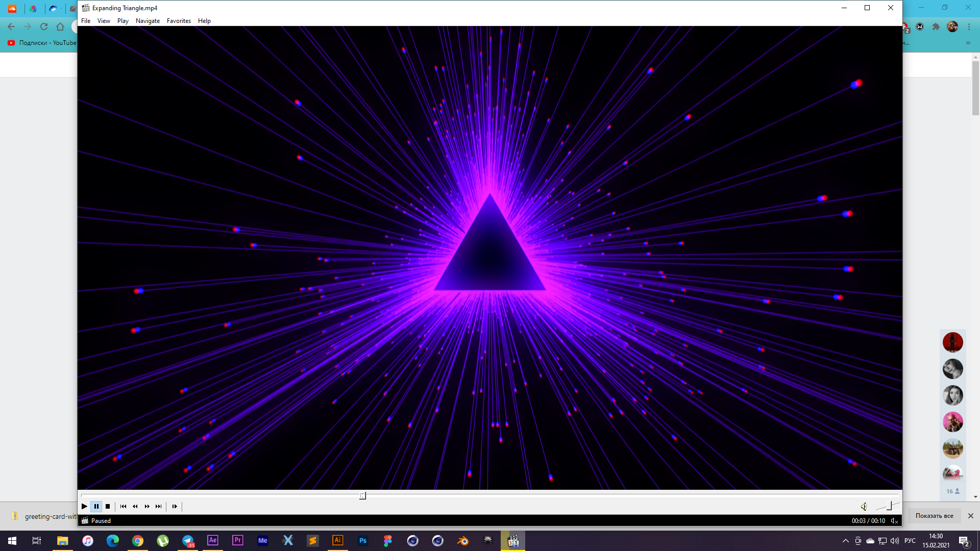The height and width of the screenshot is (551, 980).
Task: Reload the page in Chrome
Action: pos(44,27)
